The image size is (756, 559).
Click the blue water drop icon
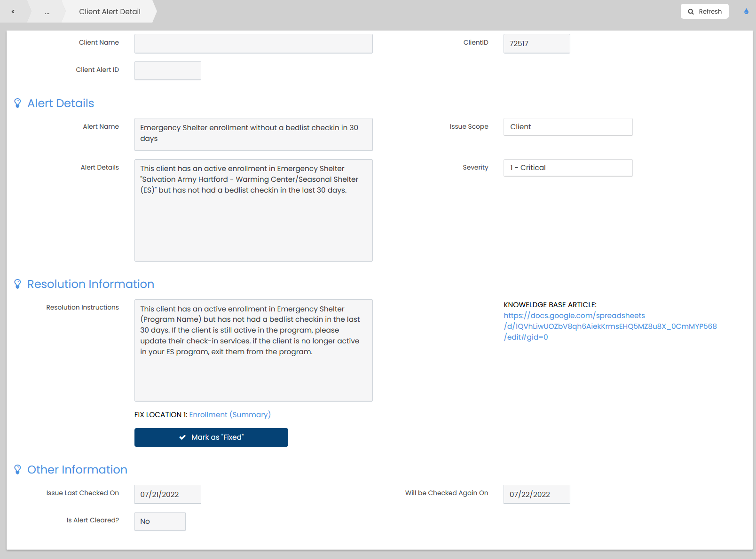pos(746,11)
